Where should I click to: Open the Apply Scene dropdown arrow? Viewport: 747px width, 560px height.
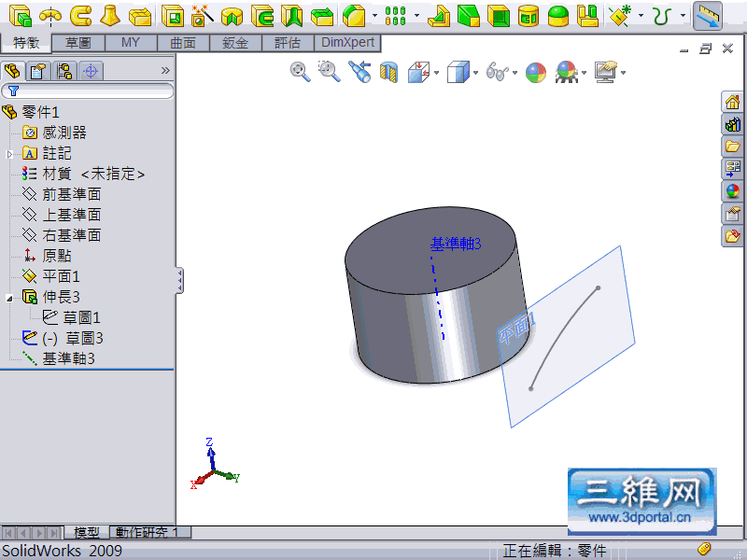pos(584,73)
